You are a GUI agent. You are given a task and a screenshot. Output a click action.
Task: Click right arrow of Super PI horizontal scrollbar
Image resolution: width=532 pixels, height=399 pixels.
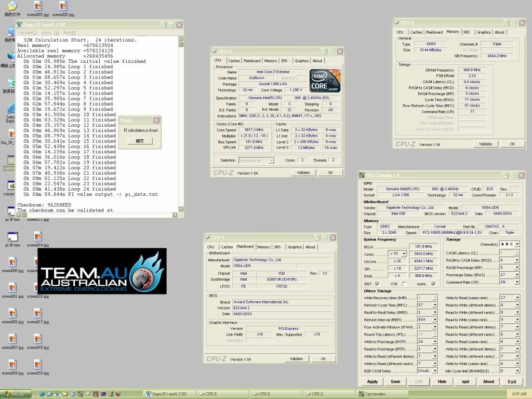(x=175, y=215)
